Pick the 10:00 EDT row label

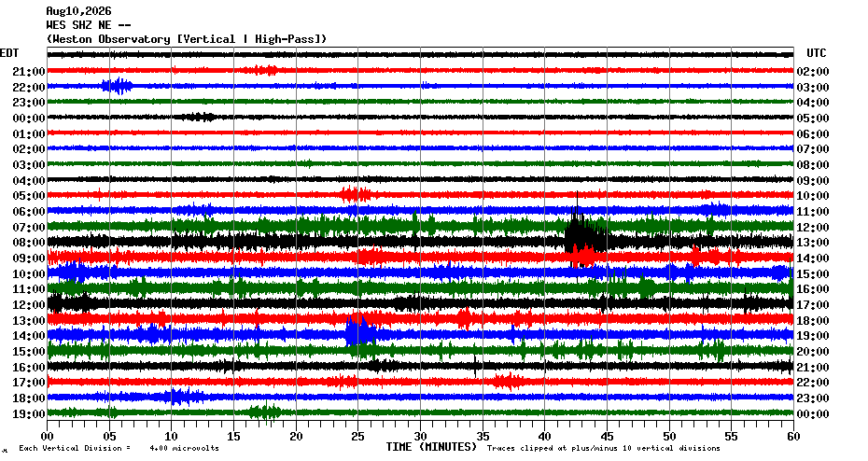click(x=29, y=274)
